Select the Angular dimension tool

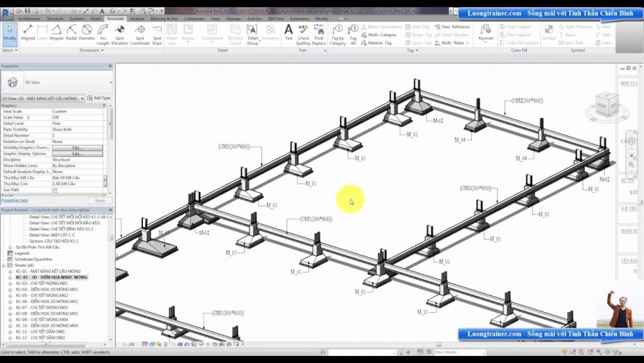(57, 34)
